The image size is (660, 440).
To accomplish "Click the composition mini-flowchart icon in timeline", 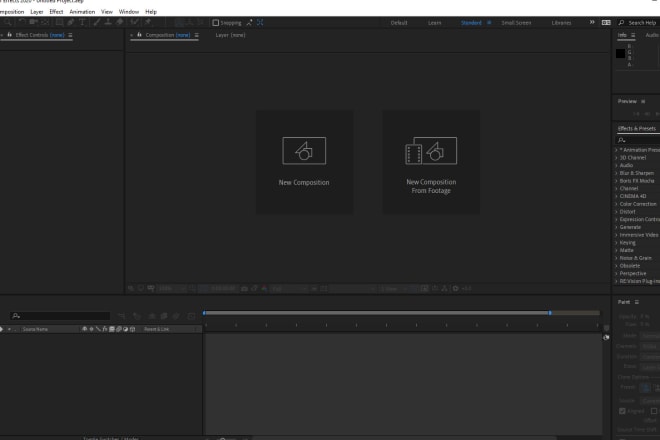I will point(122,316).
